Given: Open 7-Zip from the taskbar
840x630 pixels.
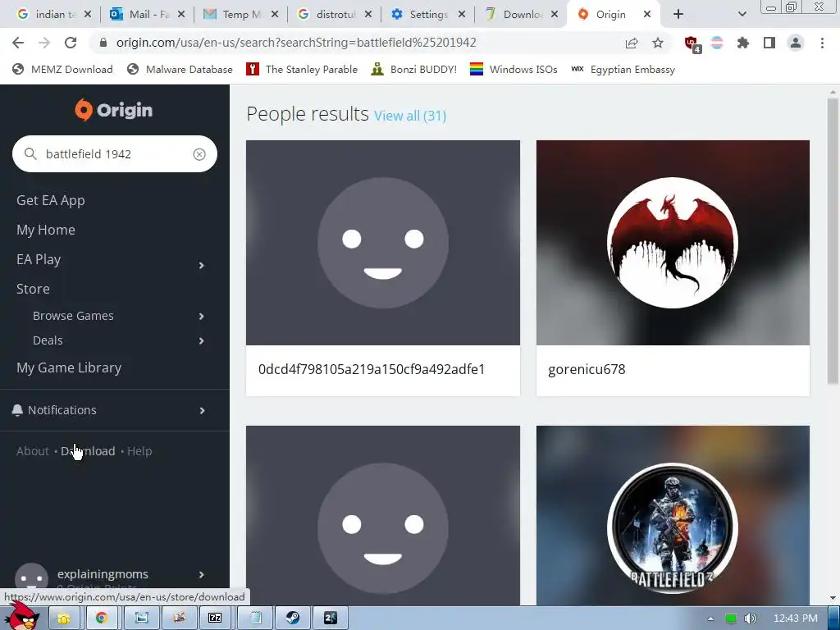Looking at the screenshot, I should pyautogui.click(x=215, y=619).
